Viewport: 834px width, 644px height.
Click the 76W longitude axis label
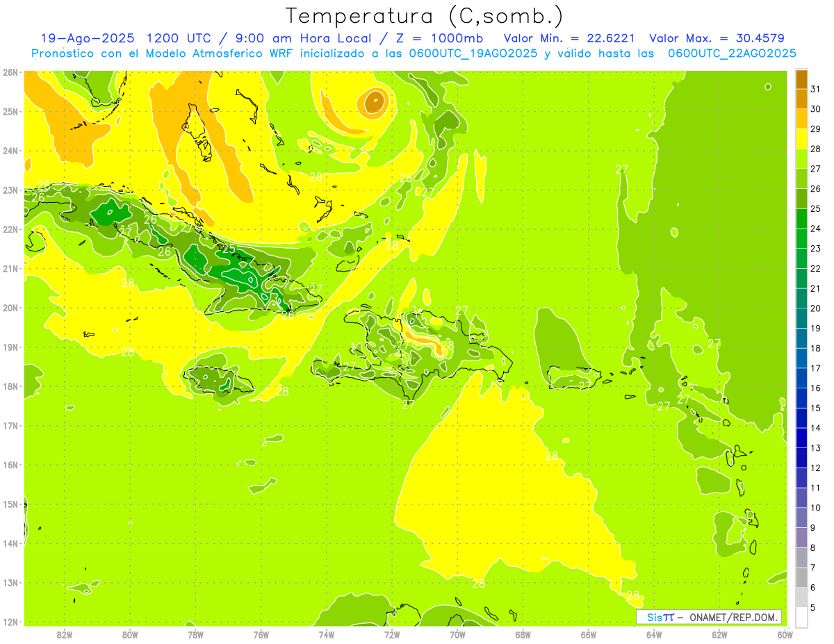261,634
